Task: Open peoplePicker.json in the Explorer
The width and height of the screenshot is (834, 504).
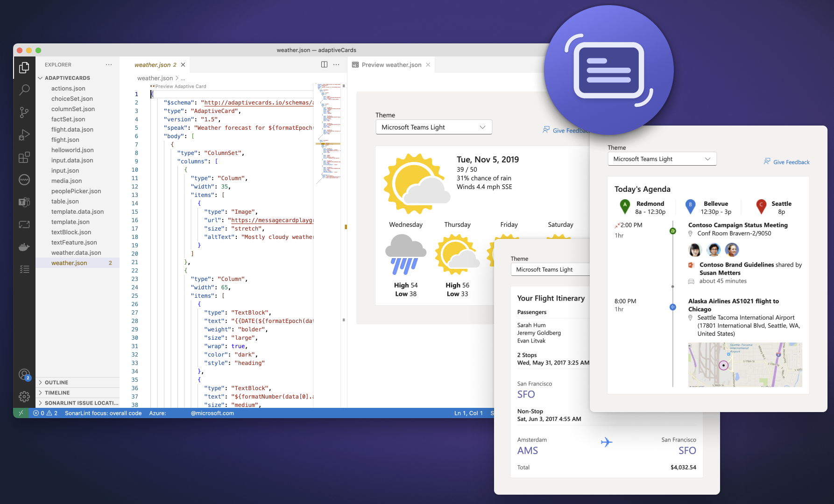Action: pyautogui.click(x=78, y=191)
